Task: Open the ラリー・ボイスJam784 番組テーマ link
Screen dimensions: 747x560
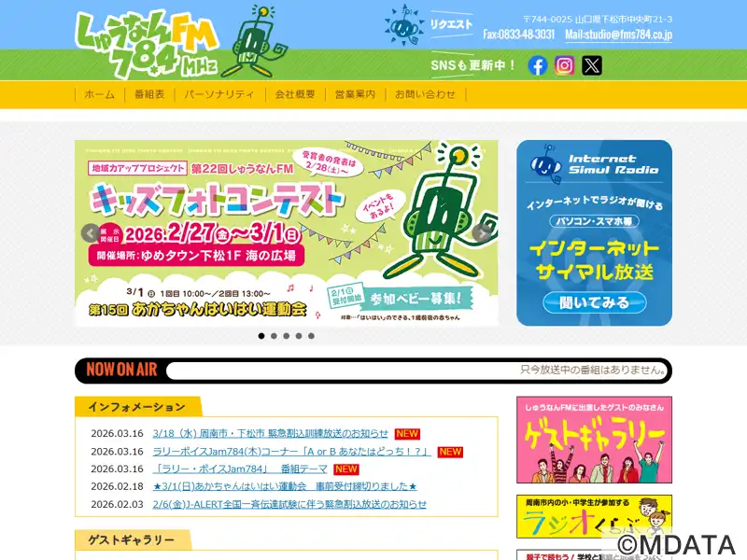Action: (240, 469)
